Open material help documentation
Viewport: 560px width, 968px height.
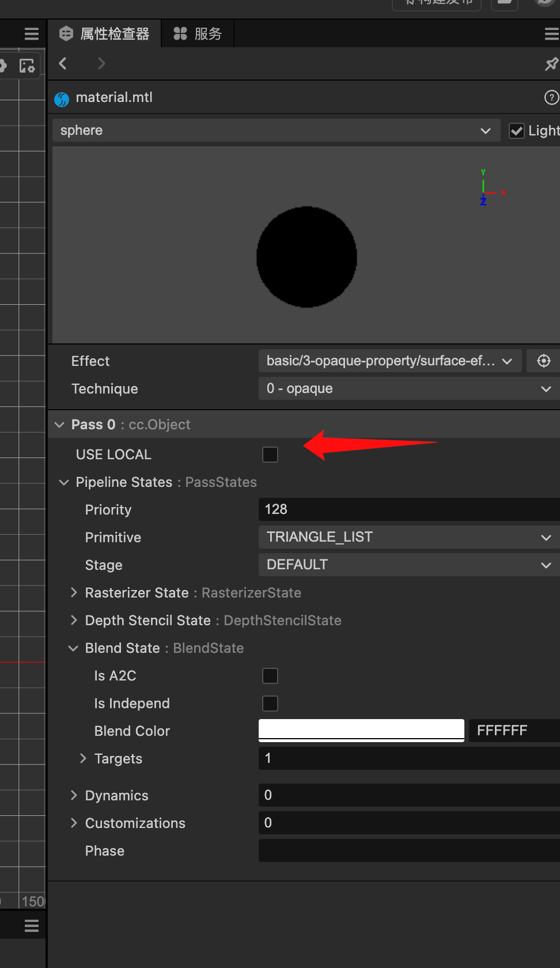[551, 97]
